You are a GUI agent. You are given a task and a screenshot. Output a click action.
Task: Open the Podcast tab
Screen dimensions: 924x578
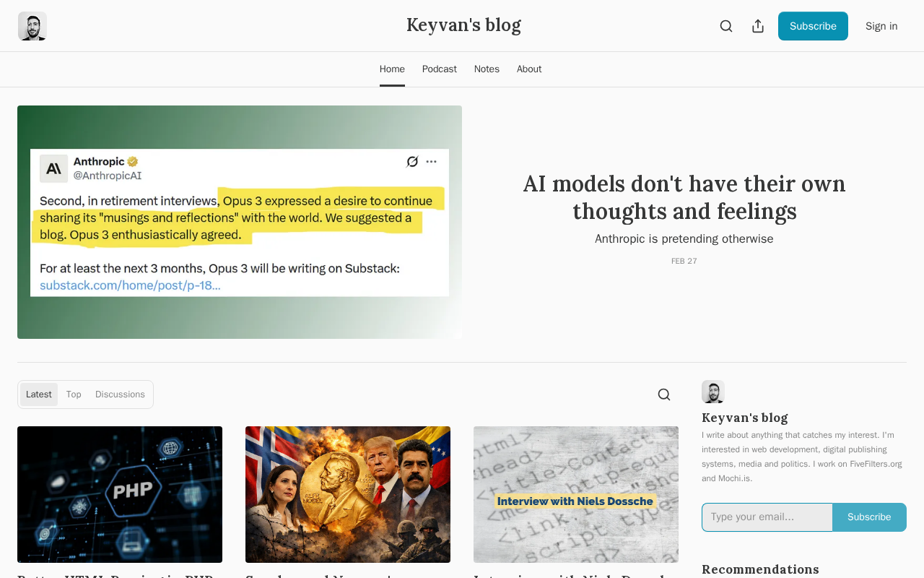[x=440, y=69]
